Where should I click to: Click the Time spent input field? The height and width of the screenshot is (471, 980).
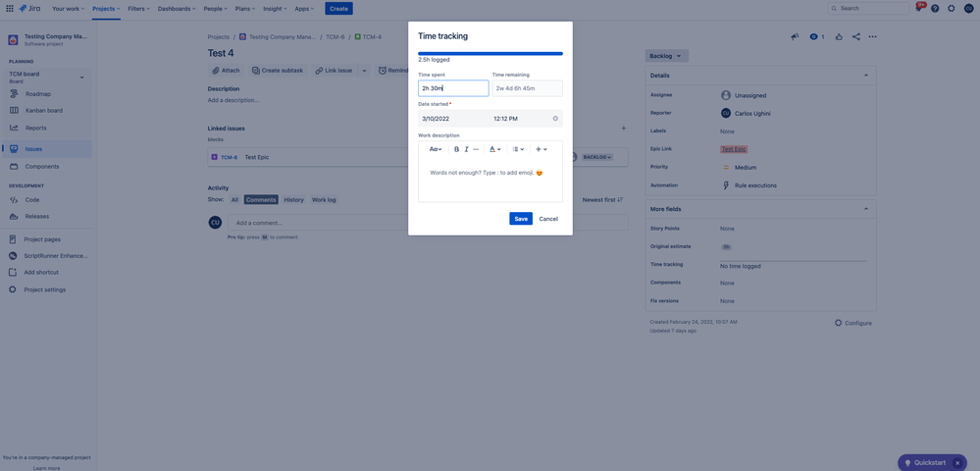[453, 88]
